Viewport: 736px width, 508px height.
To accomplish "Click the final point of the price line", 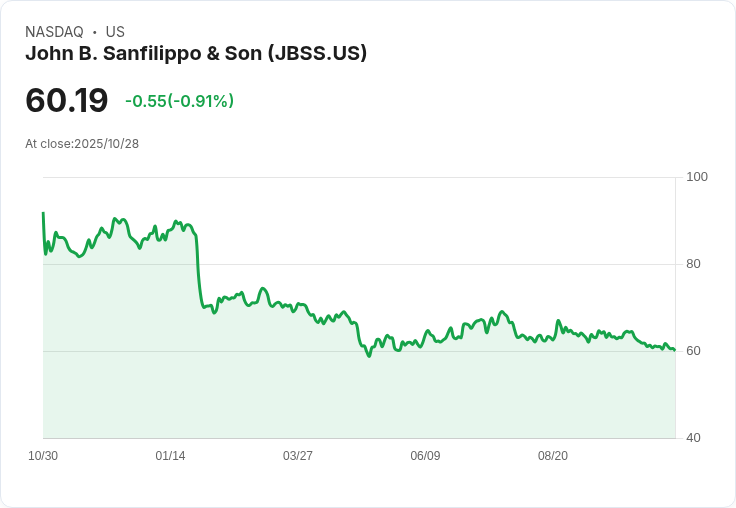I will 674,350.
